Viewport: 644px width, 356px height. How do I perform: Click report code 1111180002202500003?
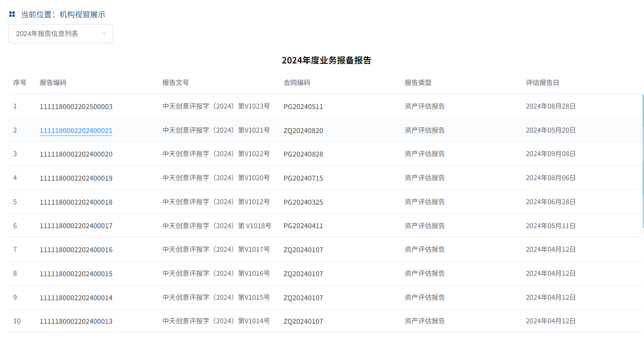(76, 107)
